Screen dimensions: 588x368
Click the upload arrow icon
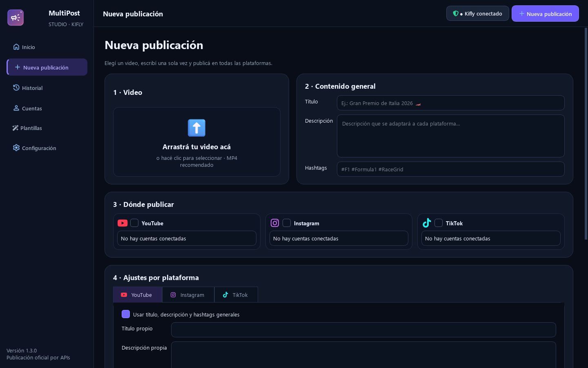click(196, 128)
